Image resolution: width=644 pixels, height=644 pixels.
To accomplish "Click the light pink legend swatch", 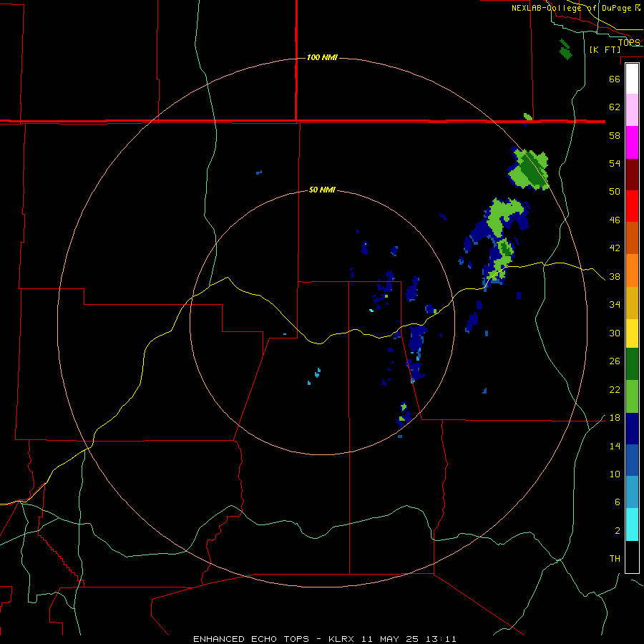I will point(632,110).
